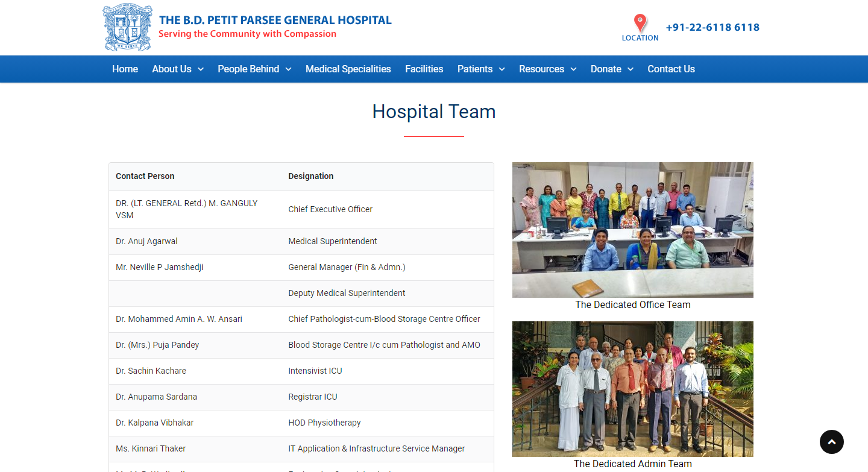Image resolution: width=868 pixels, height=472 pixels.
Task: Open the red location pin icon
Action: [x=640, y=24]
